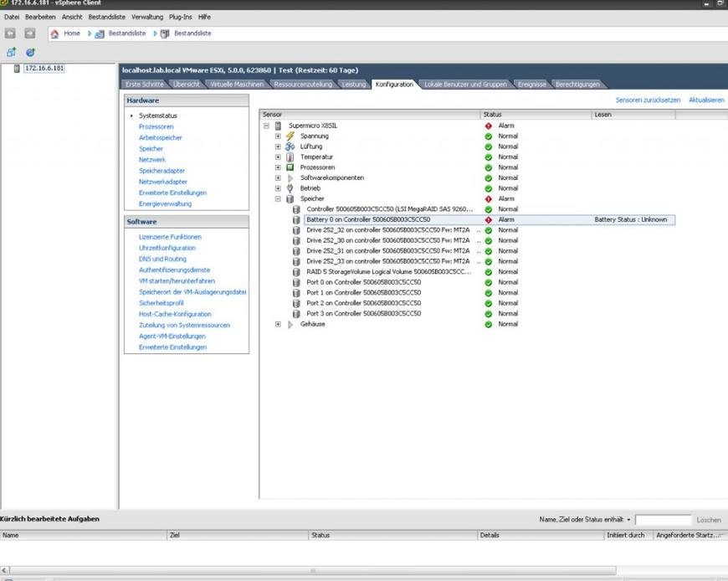The width and height of the screenshot is (728, 581).
Task: Click the back navigation arrow icon
Action: tap(11, 33)
